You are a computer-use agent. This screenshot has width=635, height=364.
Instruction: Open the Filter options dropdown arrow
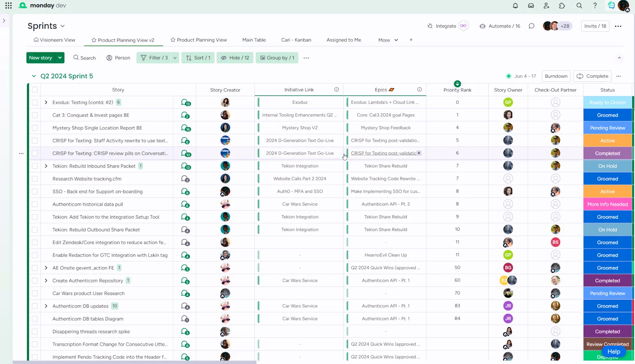[x=175, y=58]
